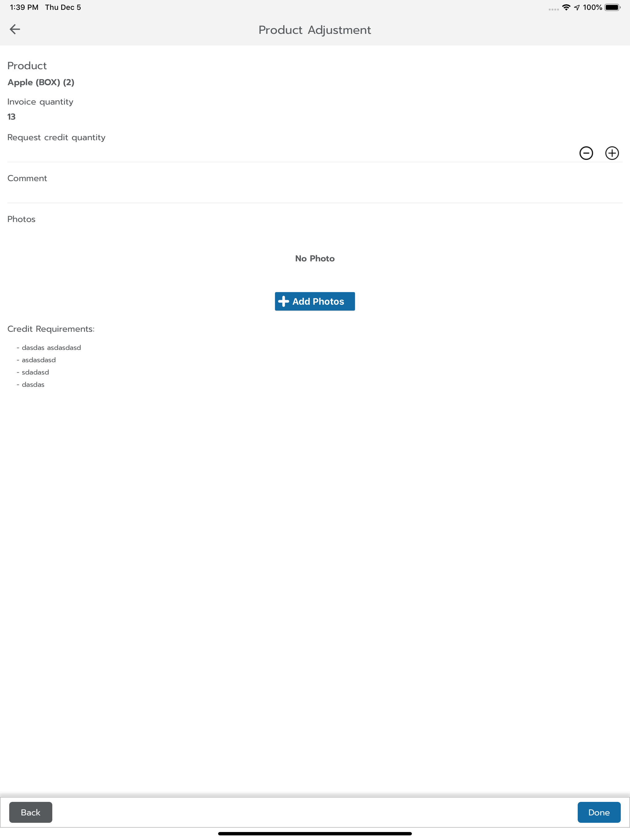
Task: Increase request credit quantity with plus icon
Action: coord(612,153)
